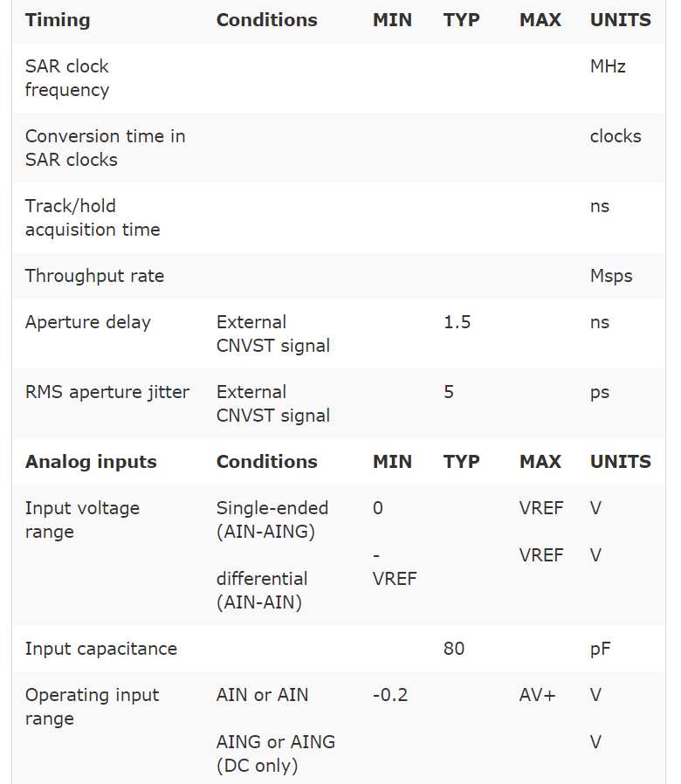Click the Analog inputs section header
Screen dimensions: 681x784
91,462
